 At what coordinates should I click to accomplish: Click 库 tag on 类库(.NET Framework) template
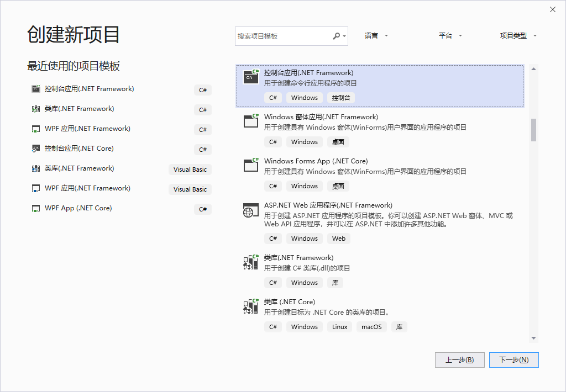[x=335, y=283]
